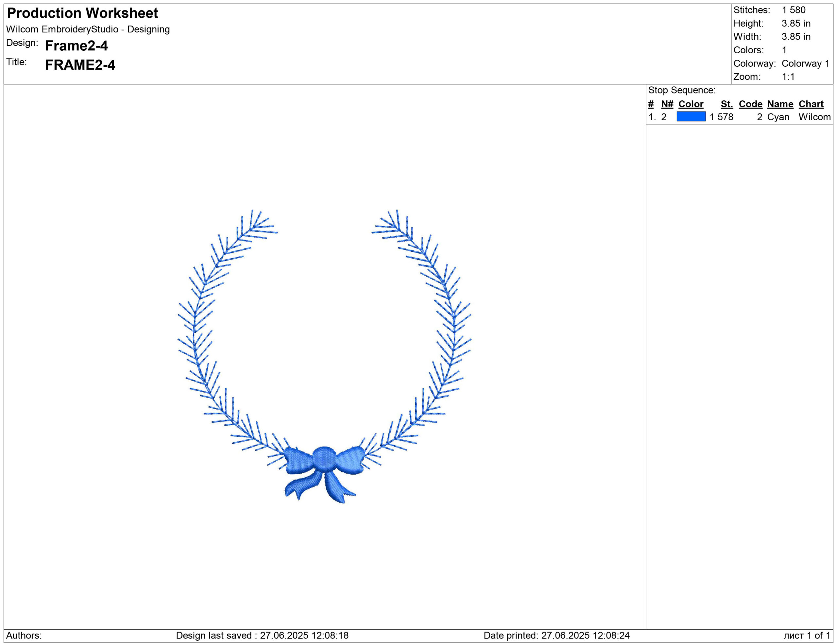The width and height of the screenshot is (837, 644).
Task: Click the N# column header
Action: [667, 104]
